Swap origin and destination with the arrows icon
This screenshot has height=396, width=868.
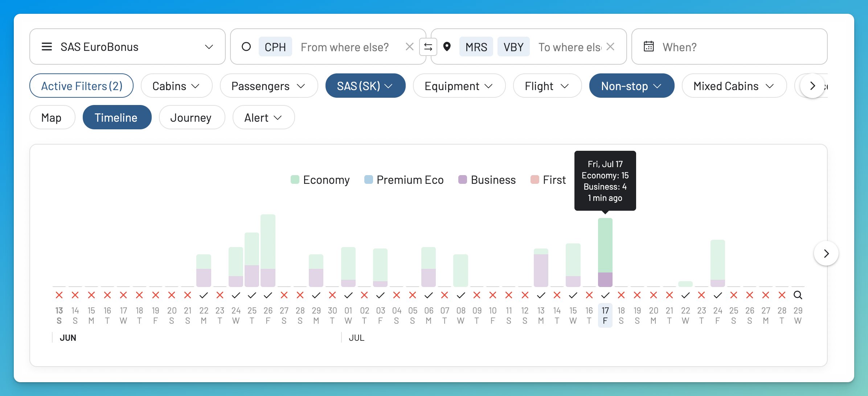(x=428, y=47)
